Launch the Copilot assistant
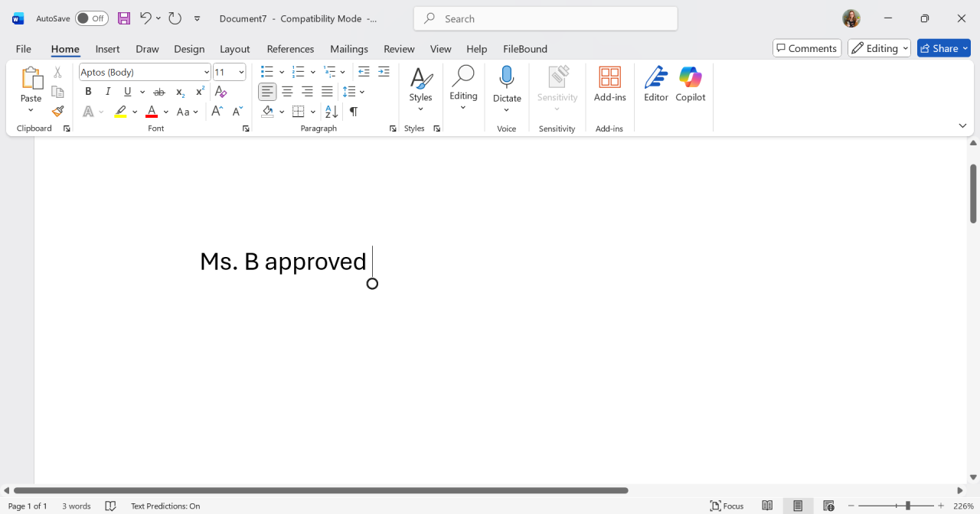The image size is (980, 514). 691,84
